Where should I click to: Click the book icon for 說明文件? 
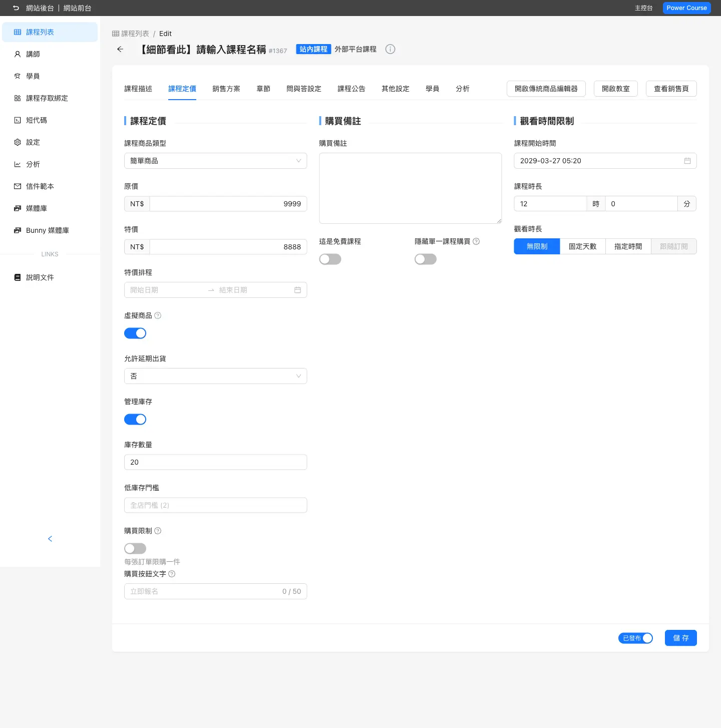pyautogui.click(x=18, y=277)
